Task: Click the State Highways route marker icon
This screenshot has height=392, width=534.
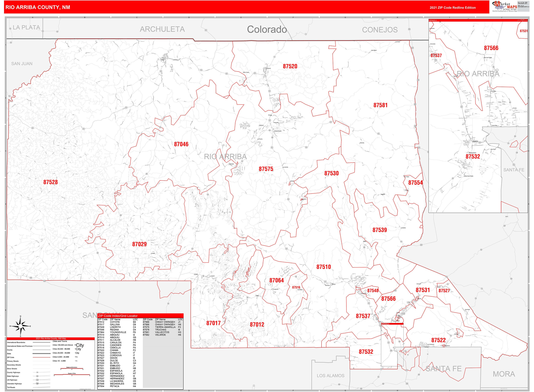Action: [x=37, y=376]
